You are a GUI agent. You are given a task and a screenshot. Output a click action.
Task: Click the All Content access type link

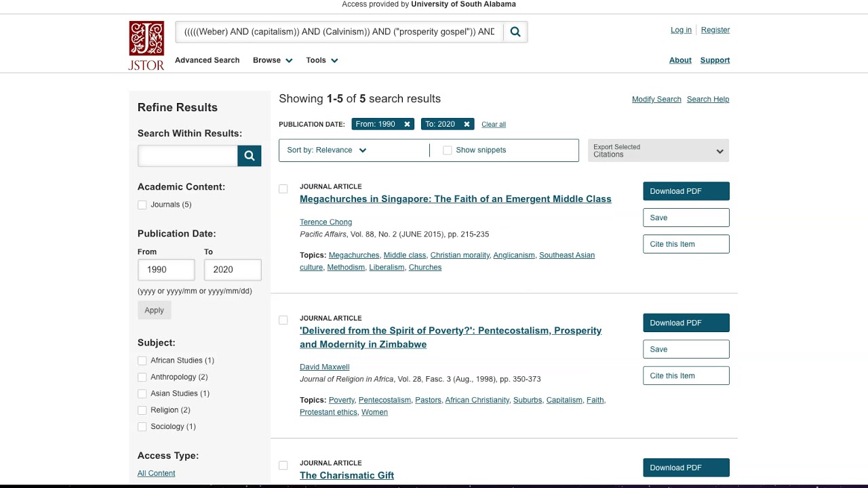[x=156, y=473]
